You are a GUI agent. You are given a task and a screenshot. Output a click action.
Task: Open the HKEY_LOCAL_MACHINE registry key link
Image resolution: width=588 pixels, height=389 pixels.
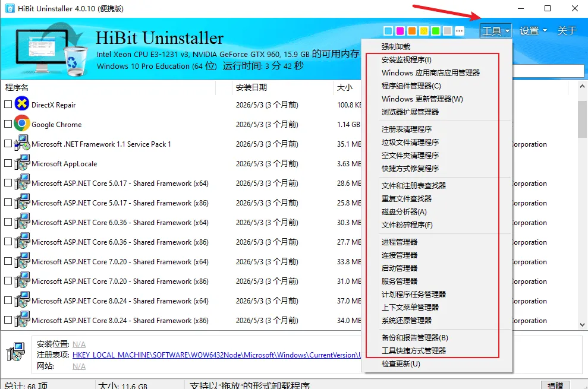click(217, 355)
